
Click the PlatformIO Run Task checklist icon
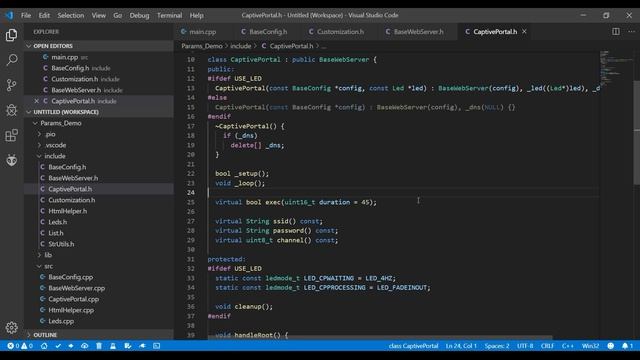coord(128,346)
